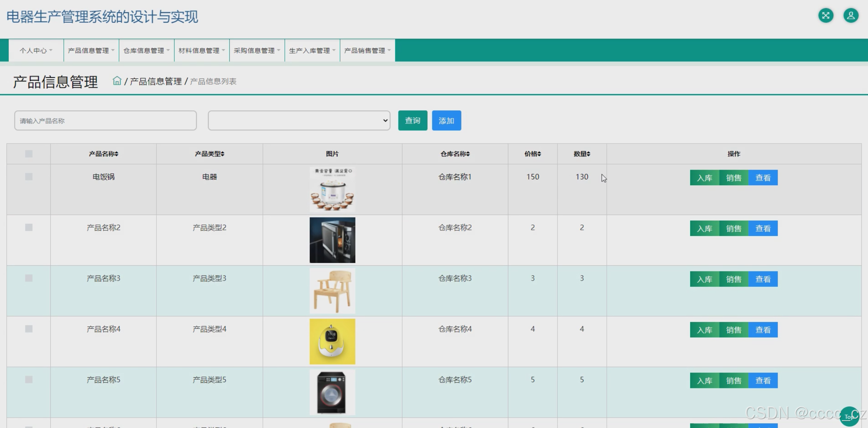The image size is (868, 428).
Task: Sort table by 价格 column arrows
Action: click(x=539, y=154)
